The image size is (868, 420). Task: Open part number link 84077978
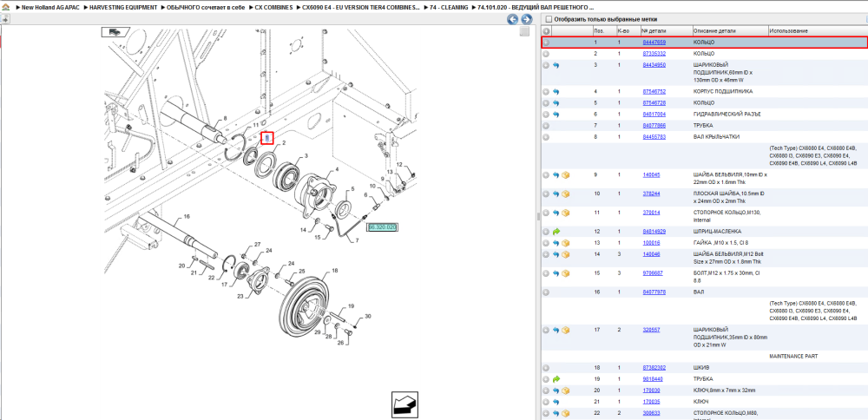(654, 292)
